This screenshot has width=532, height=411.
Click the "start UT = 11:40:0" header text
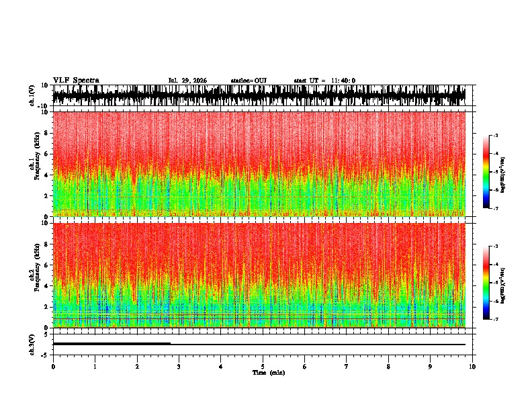click(324, 81)
